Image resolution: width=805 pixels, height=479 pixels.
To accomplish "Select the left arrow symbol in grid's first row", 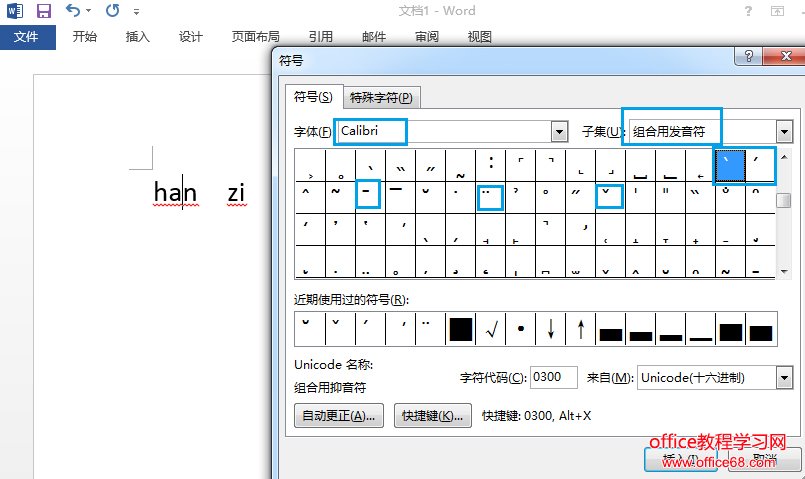I will [700, 165].
